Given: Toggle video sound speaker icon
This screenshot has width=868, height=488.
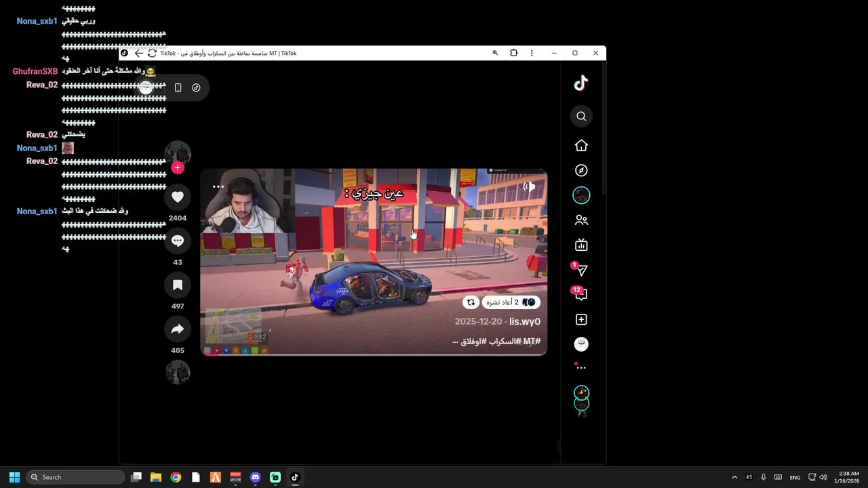Looking at the screenshot, I should click(x=529, y=186).
